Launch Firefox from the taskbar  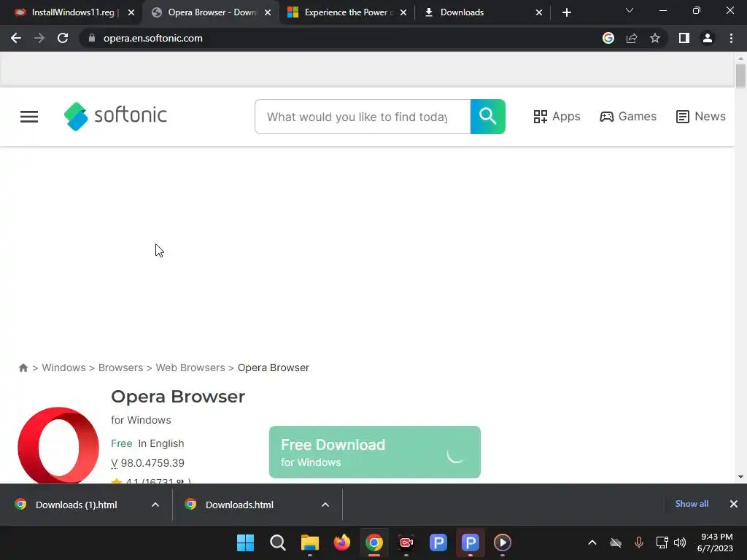pyautogui.click(x=341, y=542)
